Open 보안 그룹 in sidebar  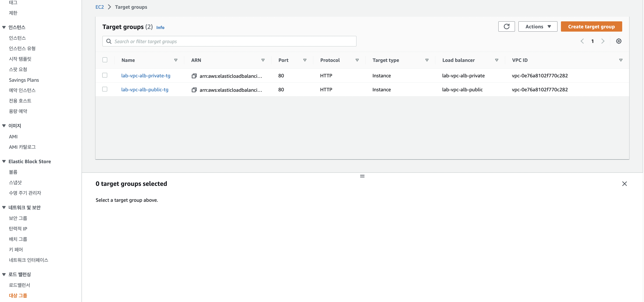tap(18, 218)
